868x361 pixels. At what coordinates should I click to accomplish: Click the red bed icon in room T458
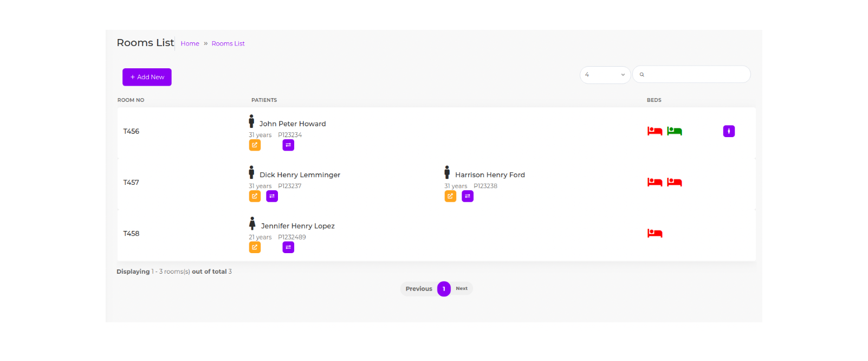[655, 234]
